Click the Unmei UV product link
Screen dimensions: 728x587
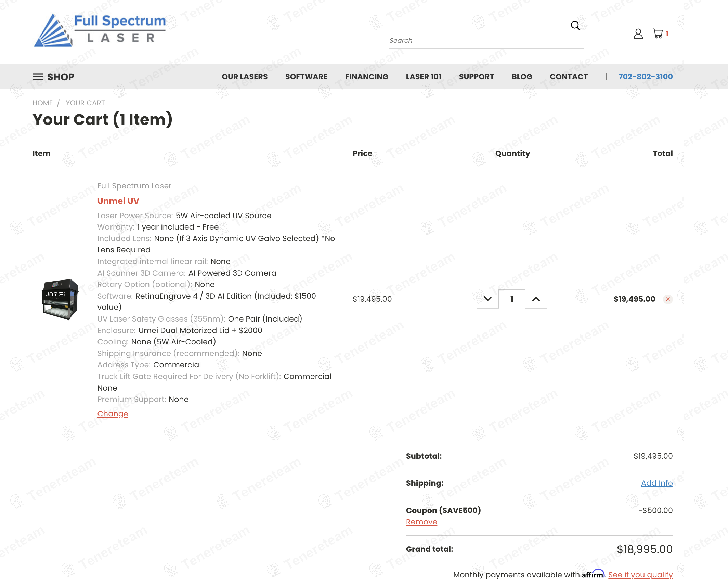[118, 201]
